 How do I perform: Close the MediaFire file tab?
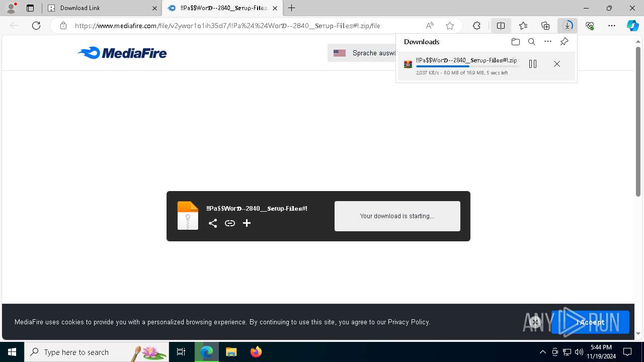pos(275,8)
